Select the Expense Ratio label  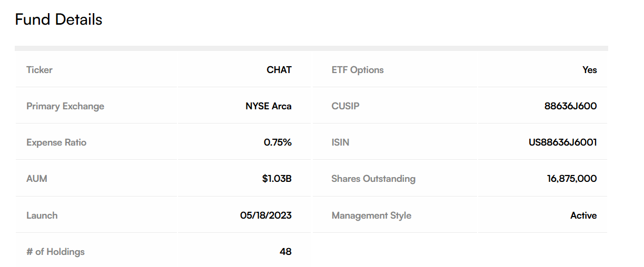56,142
